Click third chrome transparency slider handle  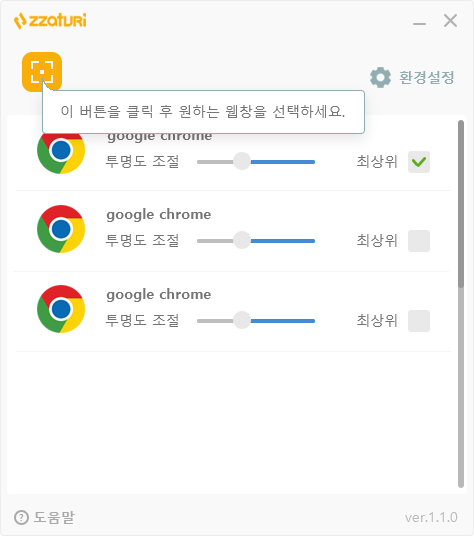242,320
